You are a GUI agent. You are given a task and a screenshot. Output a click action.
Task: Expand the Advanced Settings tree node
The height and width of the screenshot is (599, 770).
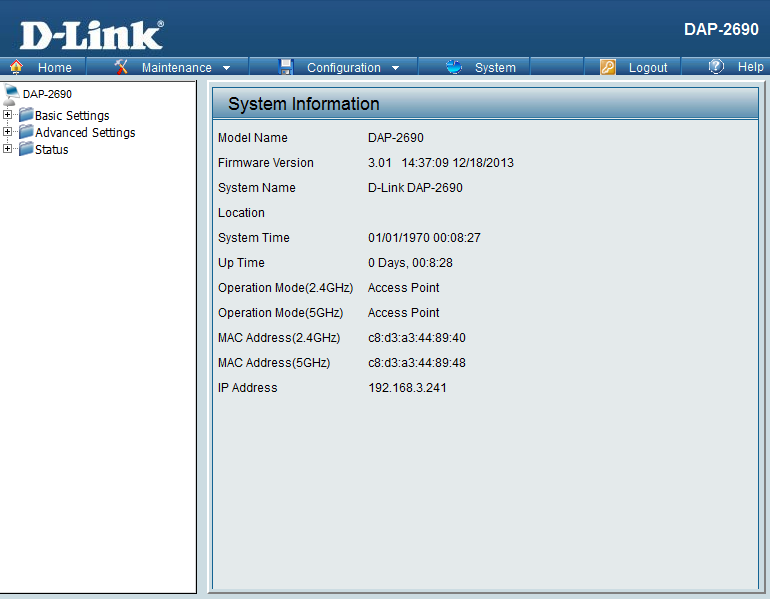coord(7,132)
